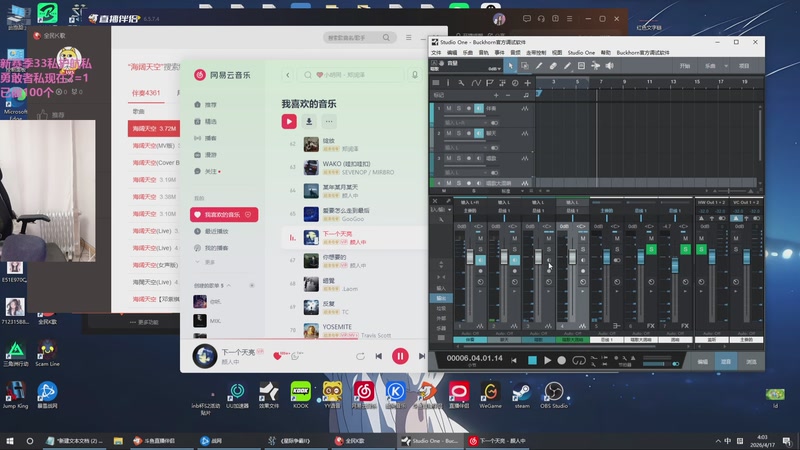Viewport: 800px width, 450px height.
Task: Open the Browse button at bottom right of Studio One
Action: 751,361
